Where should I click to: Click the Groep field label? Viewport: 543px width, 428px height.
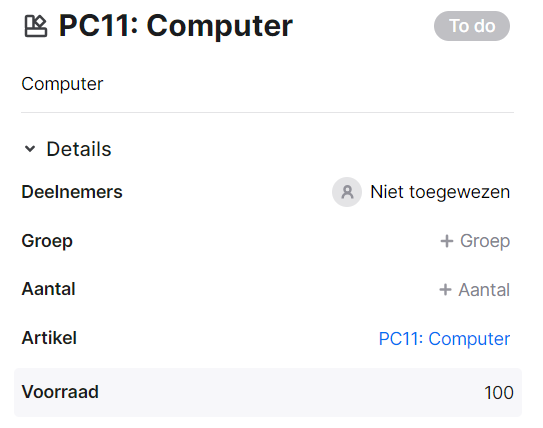(47, 241)
